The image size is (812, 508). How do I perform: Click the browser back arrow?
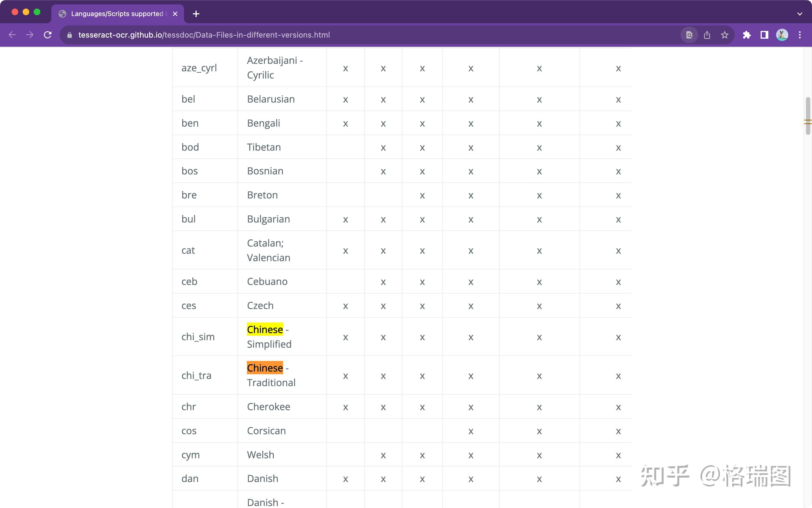(x=12, y=35)
